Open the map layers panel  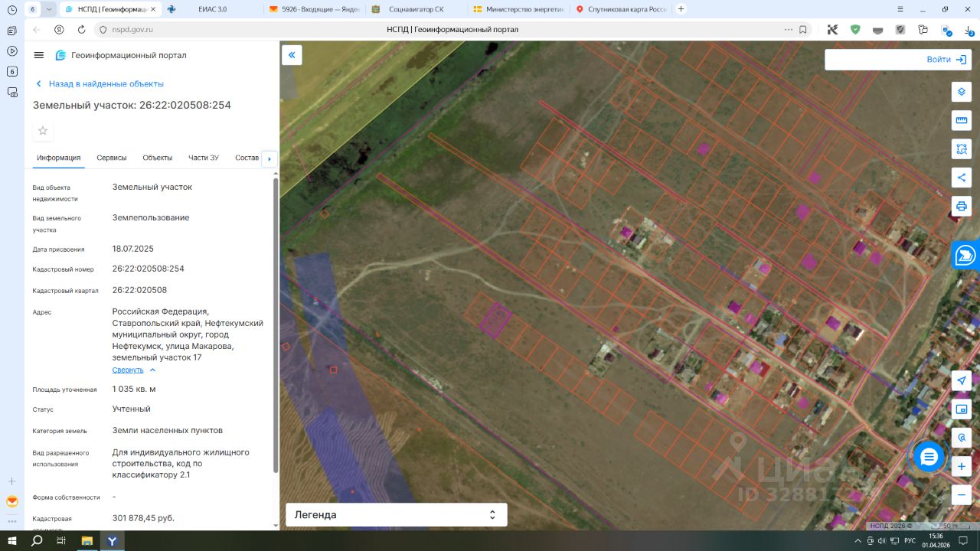(x=962, y=92)
